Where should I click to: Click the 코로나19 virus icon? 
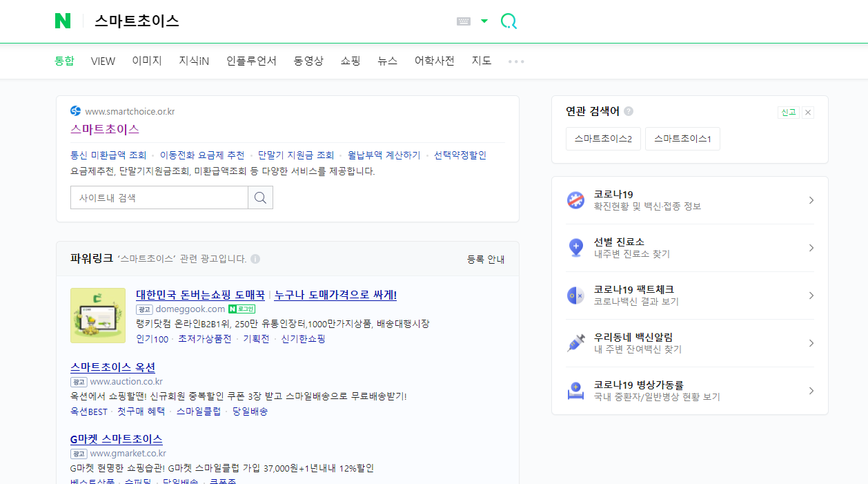pos(575,200)
